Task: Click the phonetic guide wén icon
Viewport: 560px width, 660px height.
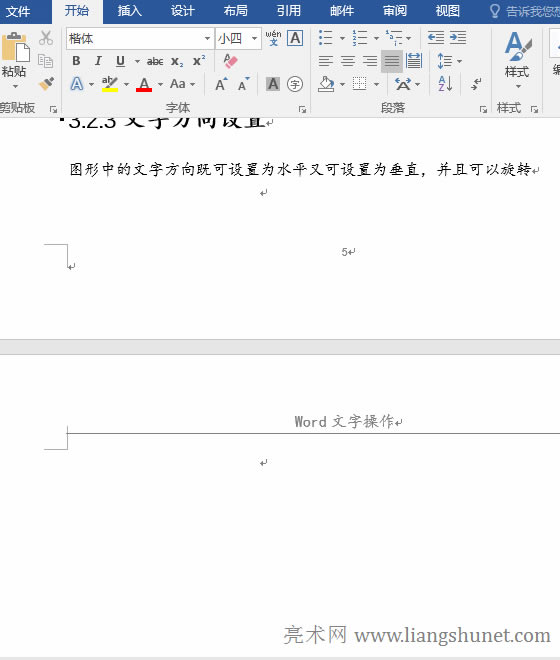Action: point(273,38)
